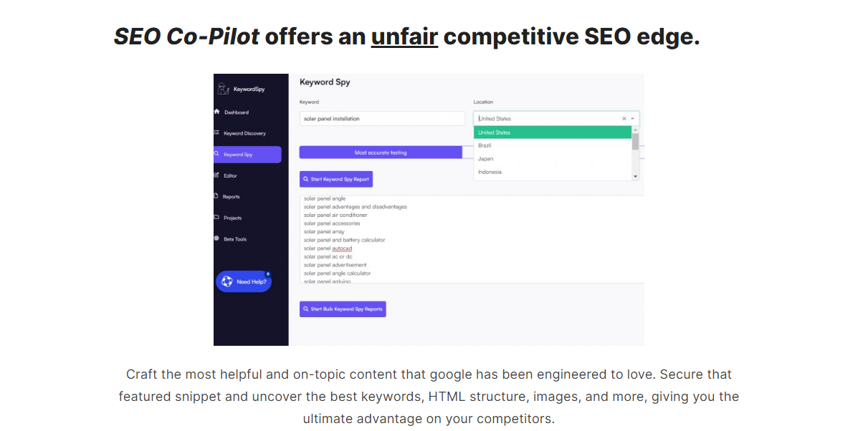Clear the selected location with the X
Viewport: 868px width, 431px height.
click(x=624, y=117)
